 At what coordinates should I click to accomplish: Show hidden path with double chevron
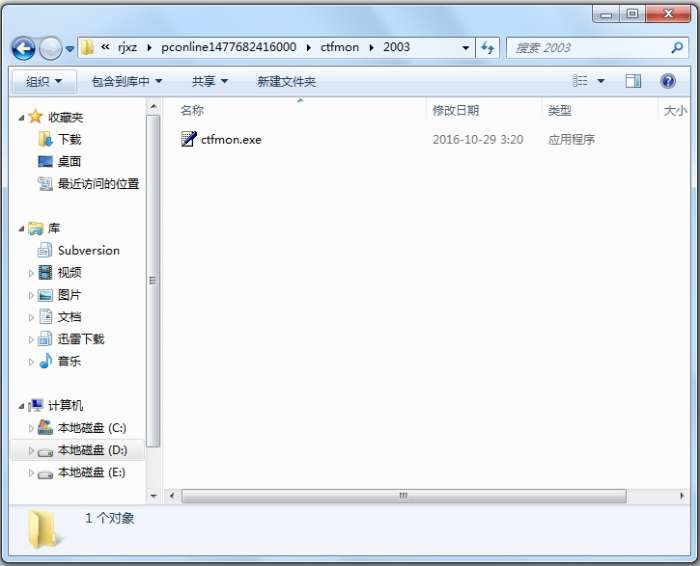(x=105, y=46)
